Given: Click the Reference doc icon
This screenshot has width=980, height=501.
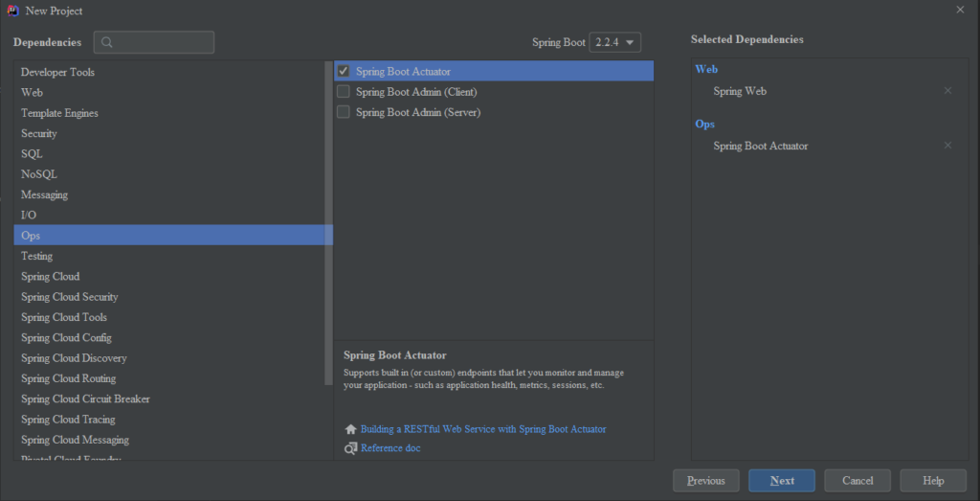Looking at the screenshot, I should pyautogui.click(x=350, y=448).
